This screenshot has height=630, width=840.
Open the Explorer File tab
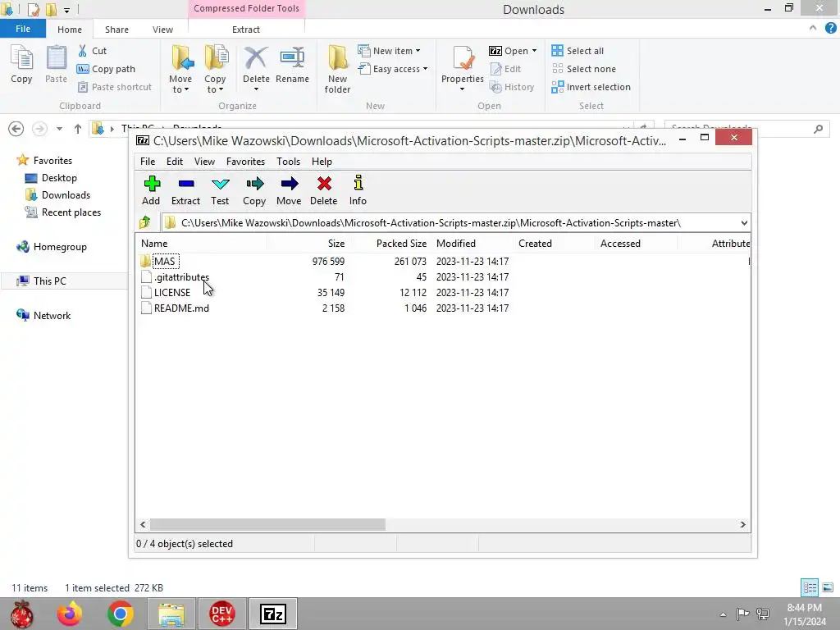tap(23, 29)
